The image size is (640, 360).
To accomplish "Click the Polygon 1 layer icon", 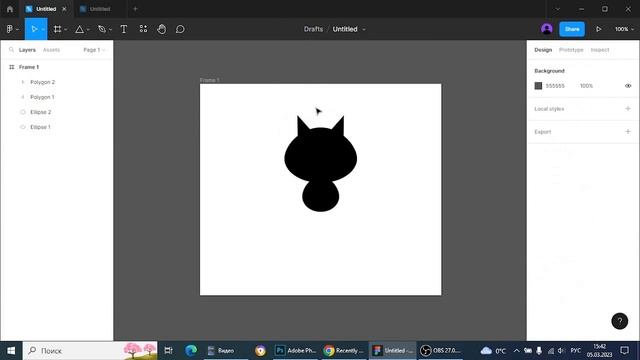I will (23, 97).
